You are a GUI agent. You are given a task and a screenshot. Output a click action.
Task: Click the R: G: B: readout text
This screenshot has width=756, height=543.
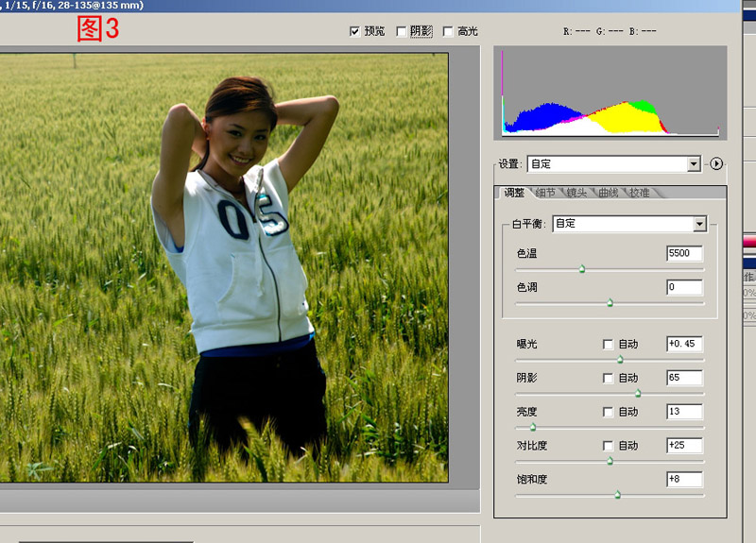click(610, 31)
